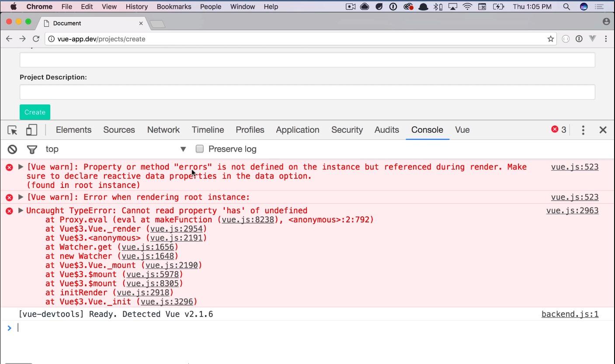
Task: Bookmark this page with the star icon
Action: tap(551, 39)
